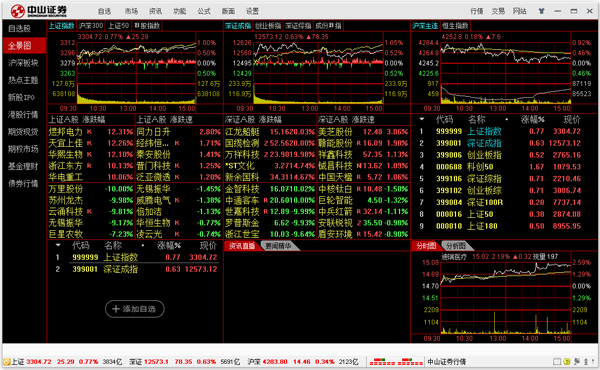Viewport: 600px width, 370px height.
Task: Click the tower icon in status bar
Action: click(586, 361)
